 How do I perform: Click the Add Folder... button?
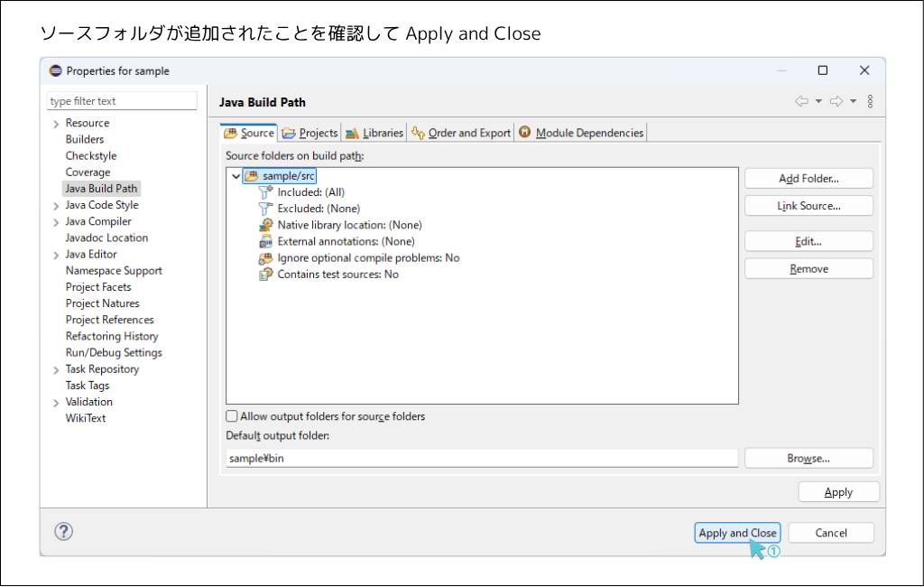click(x=808, y=179)
